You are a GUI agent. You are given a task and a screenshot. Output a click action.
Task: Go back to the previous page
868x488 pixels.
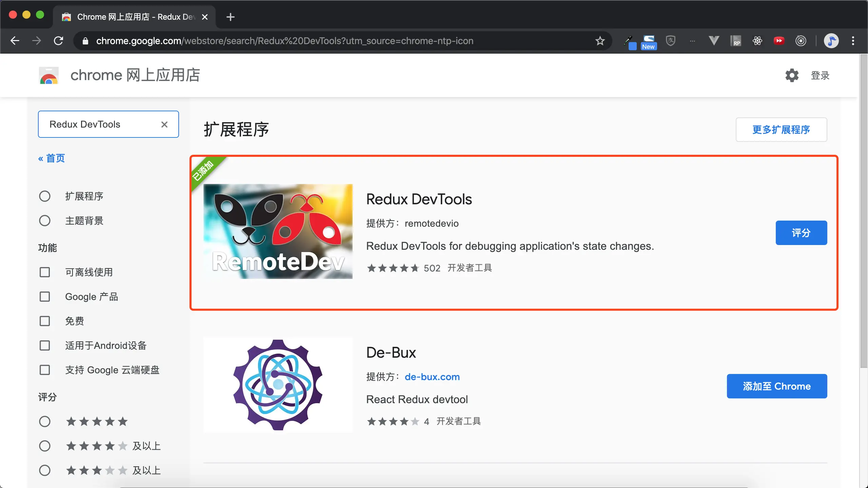tap(15, 41)
